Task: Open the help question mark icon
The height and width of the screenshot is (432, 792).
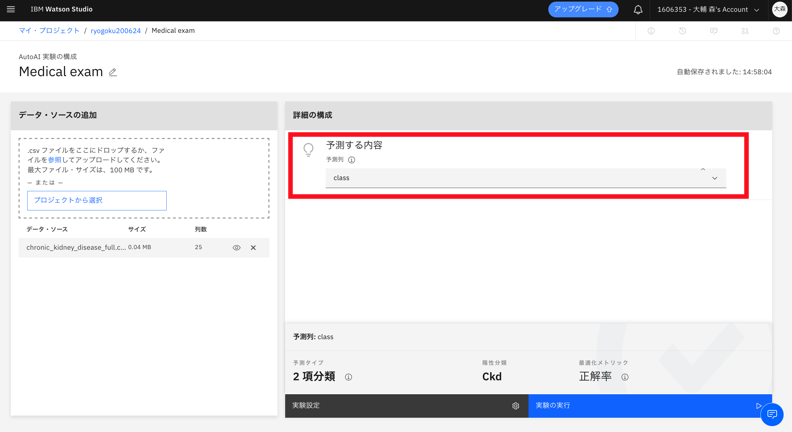Action: point(776,31)
